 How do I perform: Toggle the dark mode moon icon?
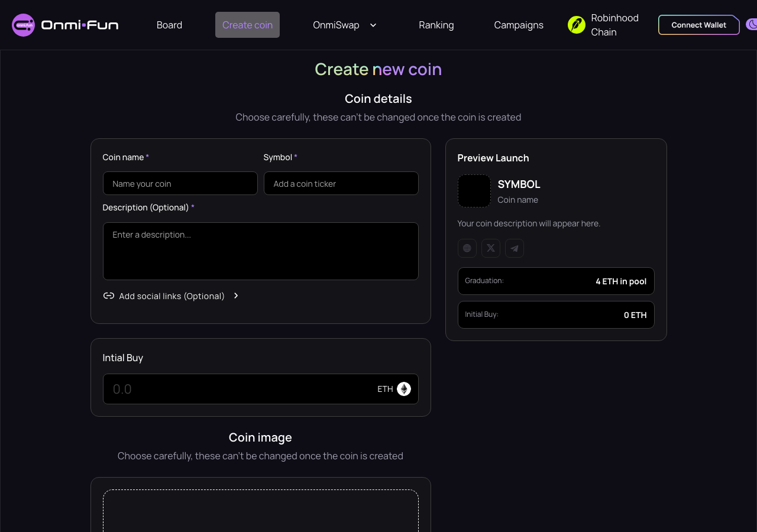coord(752,25)
